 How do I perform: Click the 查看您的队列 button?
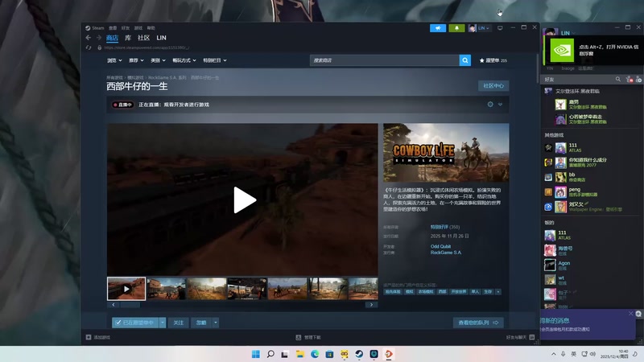pyautogui.click(x=478, y=323)
